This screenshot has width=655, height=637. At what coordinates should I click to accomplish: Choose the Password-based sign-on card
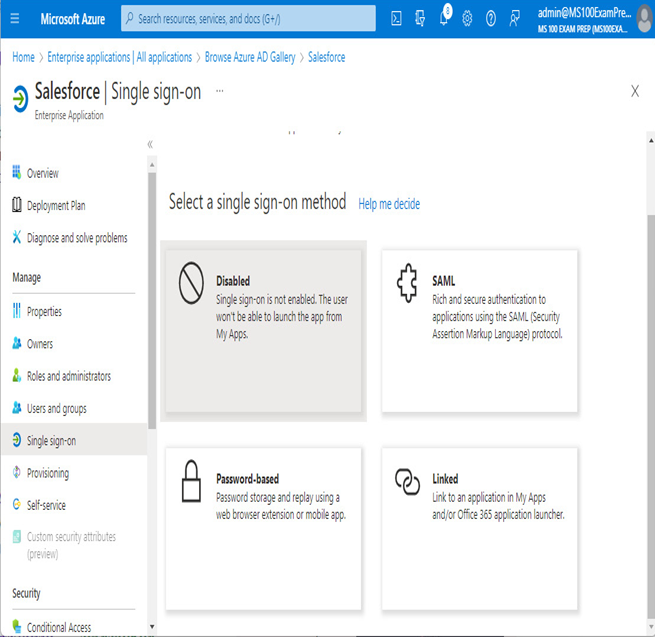pyautogui.click(x=263, y=529)
